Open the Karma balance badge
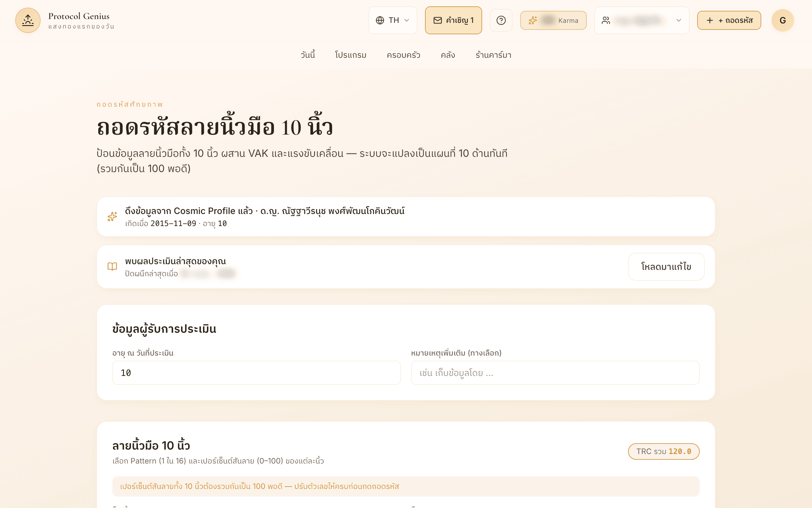 553,20
